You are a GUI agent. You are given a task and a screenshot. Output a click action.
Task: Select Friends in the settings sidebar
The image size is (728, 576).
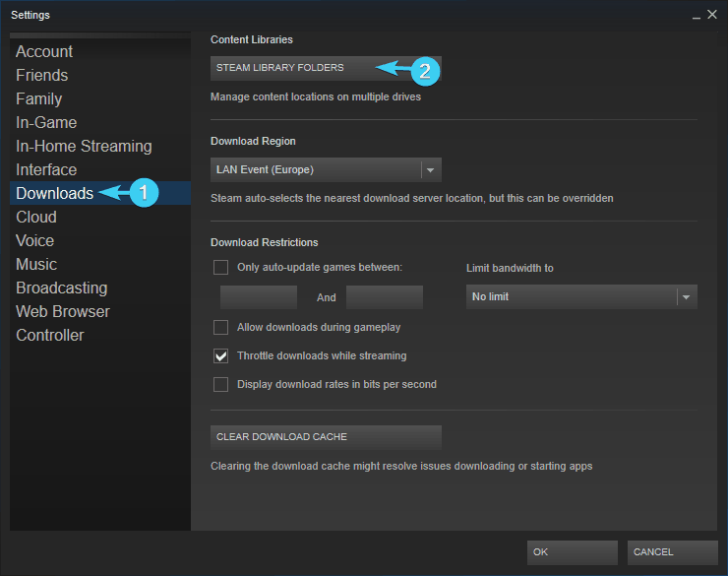pyautogui.click(x=99, y=75)
